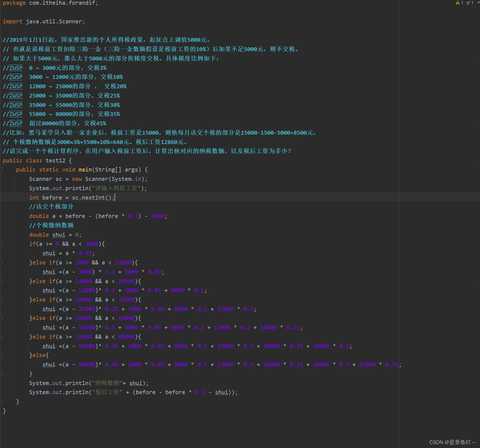Click comment line starting //比如:黑马某学员
Image resolution: width=480 pixels, height=448 pixels.
160,133
